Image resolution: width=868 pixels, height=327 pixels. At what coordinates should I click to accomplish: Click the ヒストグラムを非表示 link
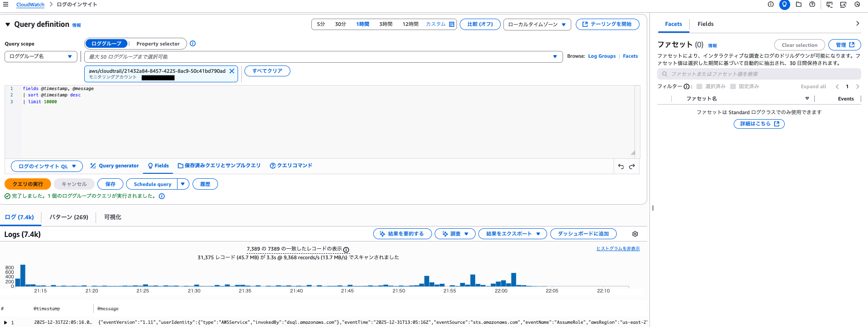618,249
